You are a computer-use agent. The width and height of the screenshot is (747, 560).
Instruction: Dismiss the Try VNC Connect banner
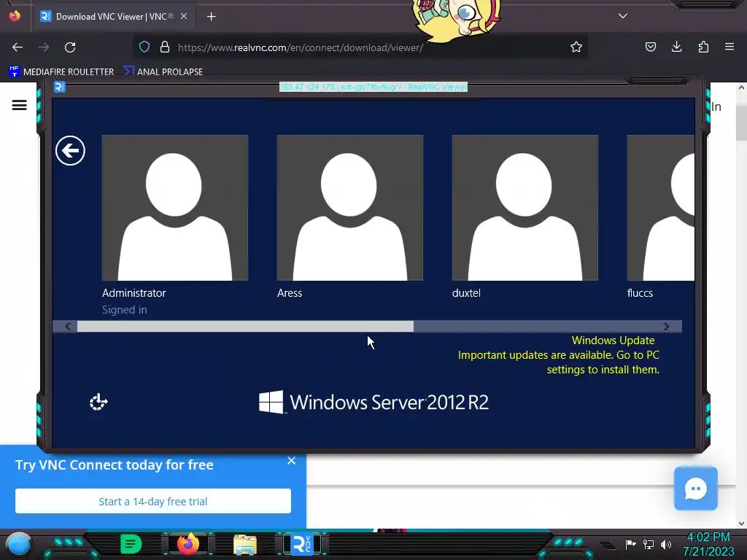(292, 461)
